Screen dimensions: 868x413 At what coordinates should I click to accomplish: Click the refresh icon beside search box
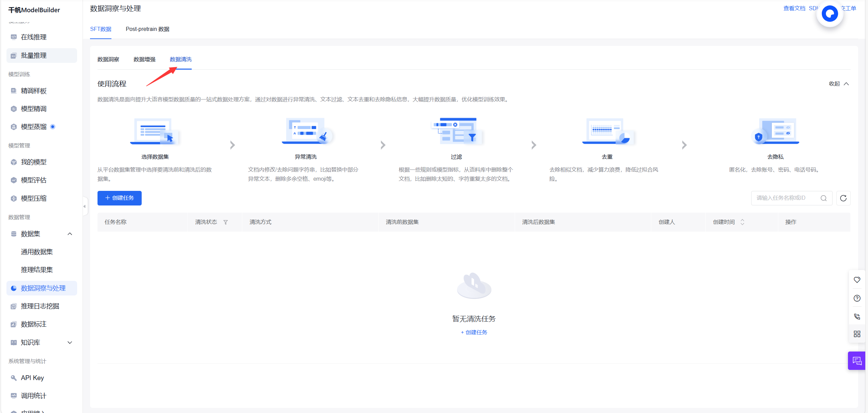coord(843,198)
